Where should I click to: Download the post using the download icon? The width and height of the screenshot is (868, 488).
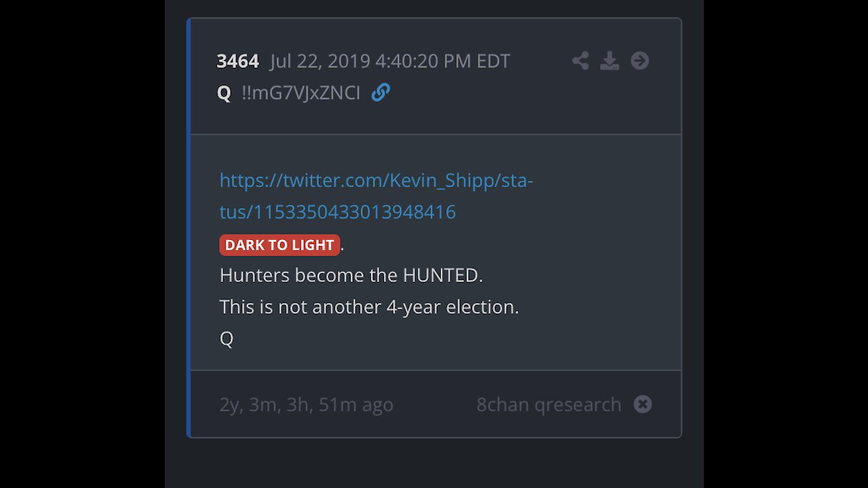[x=610, y=61]
